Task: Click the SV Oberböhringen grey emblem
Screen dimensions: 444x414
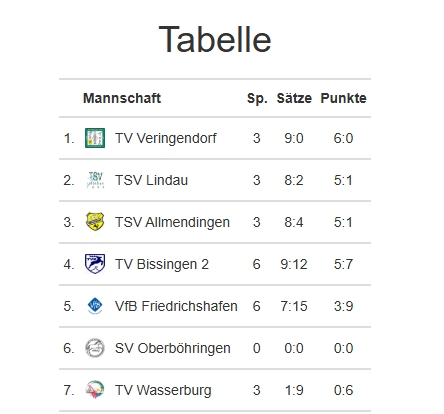Action: (x=95, y=348)
